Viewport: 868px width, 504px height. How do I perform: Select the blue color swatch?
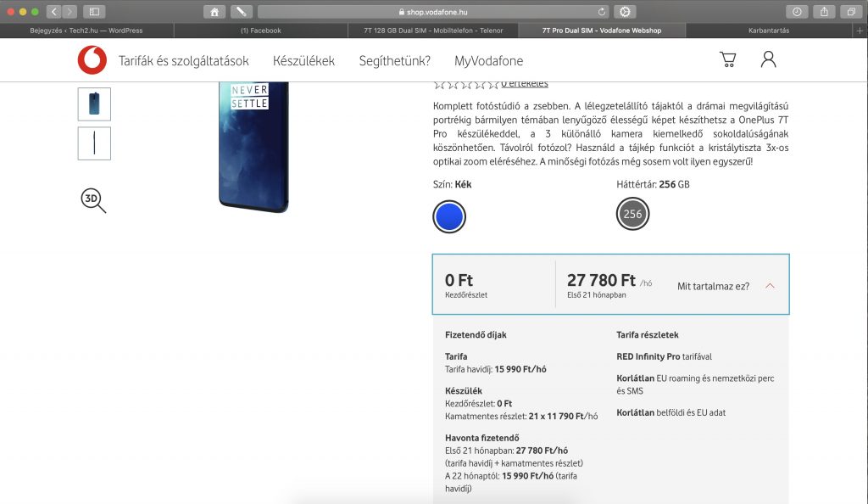(449, 216)
